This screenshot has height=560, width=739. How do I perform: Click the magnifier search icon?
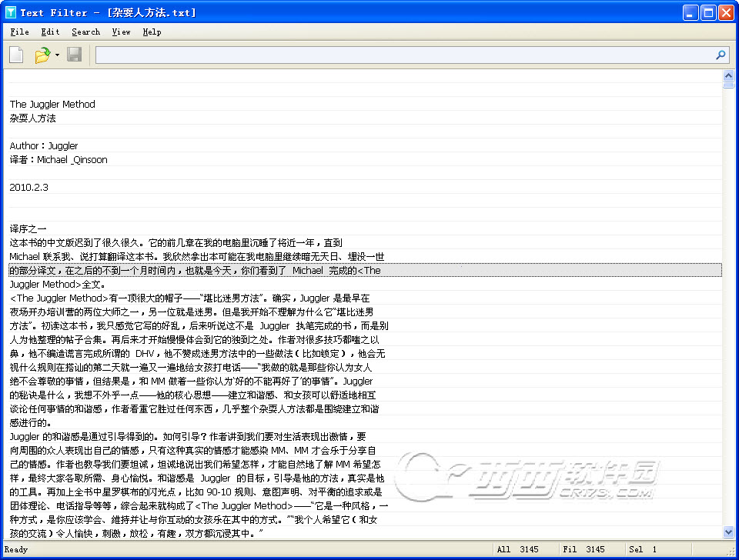[x=721, y=55]
